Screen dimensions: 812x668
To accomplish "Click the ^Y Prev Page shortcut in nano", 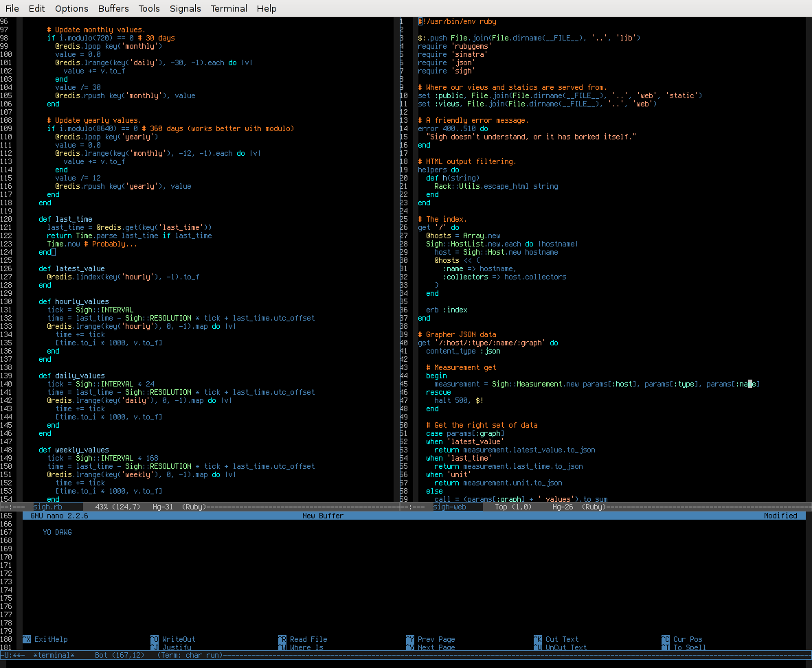I will point(431,639).
